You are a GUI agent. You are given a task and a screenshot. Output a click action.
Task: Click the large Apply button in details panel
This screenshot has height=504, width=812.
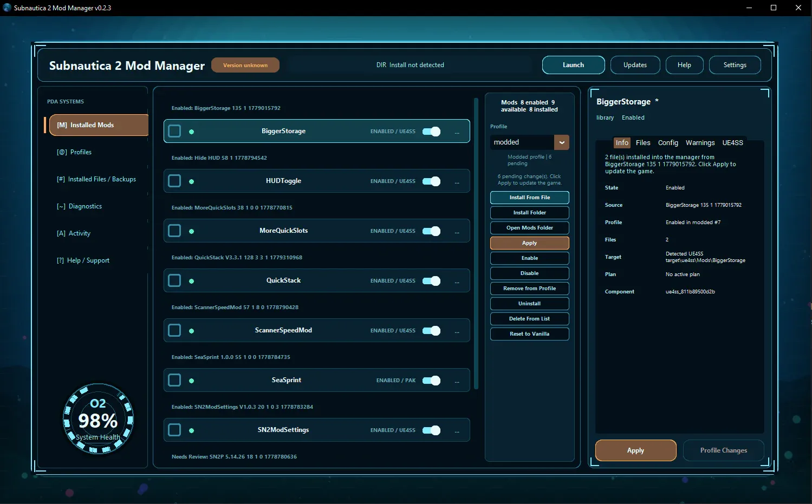(x=636, y=450)
